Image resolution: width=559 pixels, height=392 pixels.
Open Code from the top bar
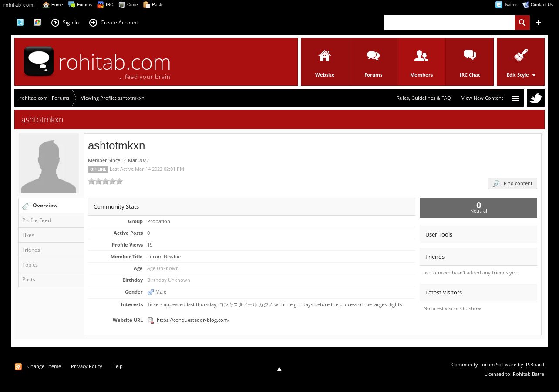pyautogui.click(x=128, y=5)
